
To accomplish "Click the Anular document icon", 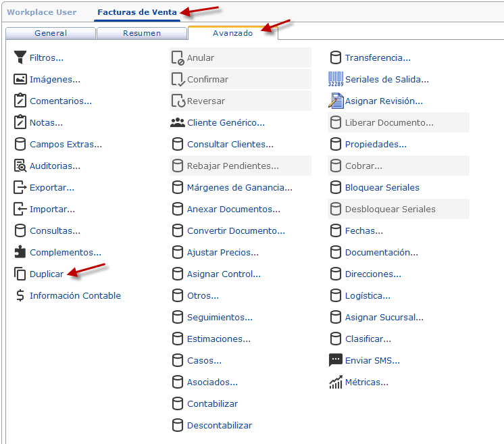I will [178, 58].
